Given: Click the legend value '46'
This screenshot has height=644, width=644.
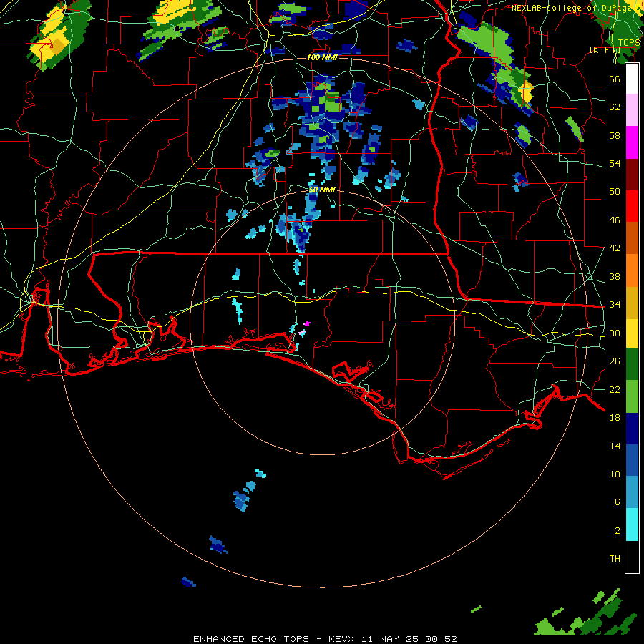Looking at the screenshot, I should coord(615,220).
